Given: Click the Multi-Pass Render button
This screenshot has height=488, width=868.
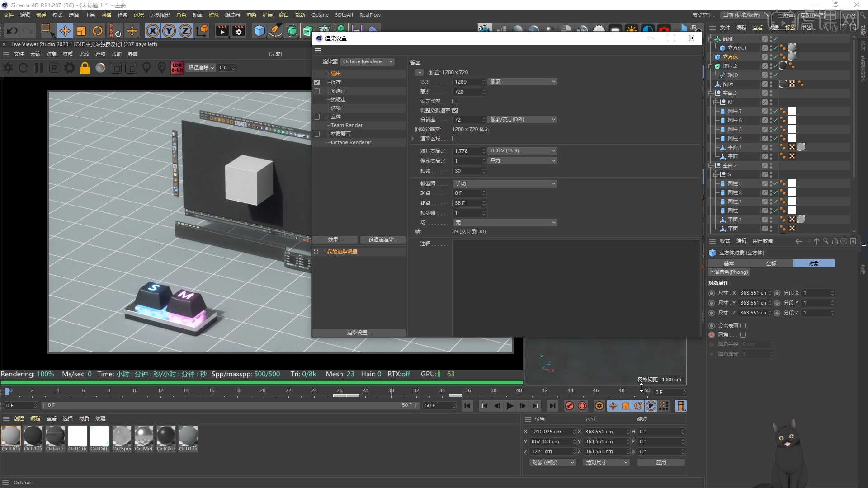Looking at the screenshot, I should [382, 239].
